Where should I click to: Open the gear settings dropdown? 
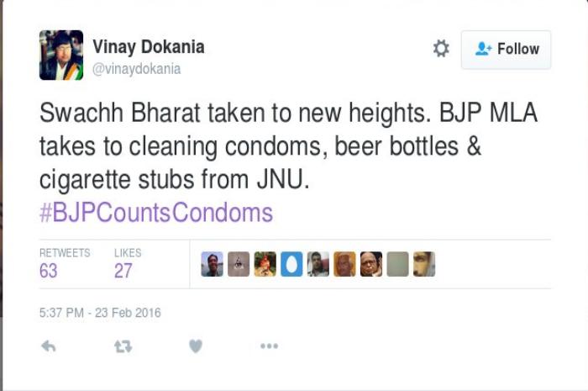pyautogui.click(x=441, y=49)
